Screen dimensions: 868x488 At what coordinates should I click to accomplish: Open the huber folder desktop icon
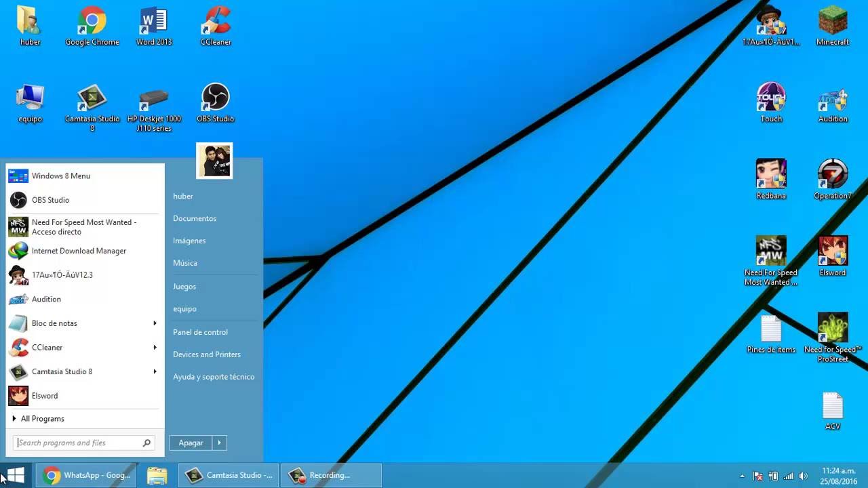[30, 26]
